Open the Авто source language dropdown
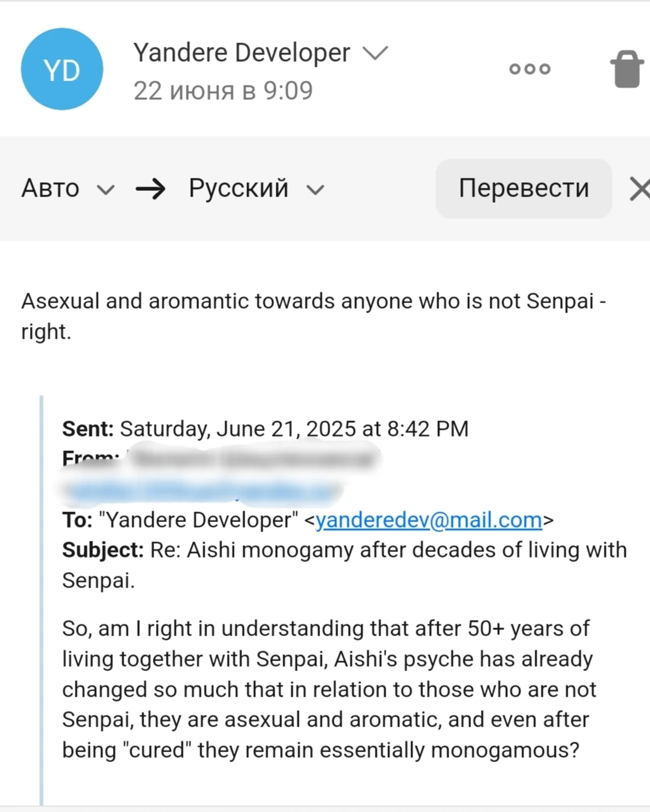The image size is (650, 812). 67,188
